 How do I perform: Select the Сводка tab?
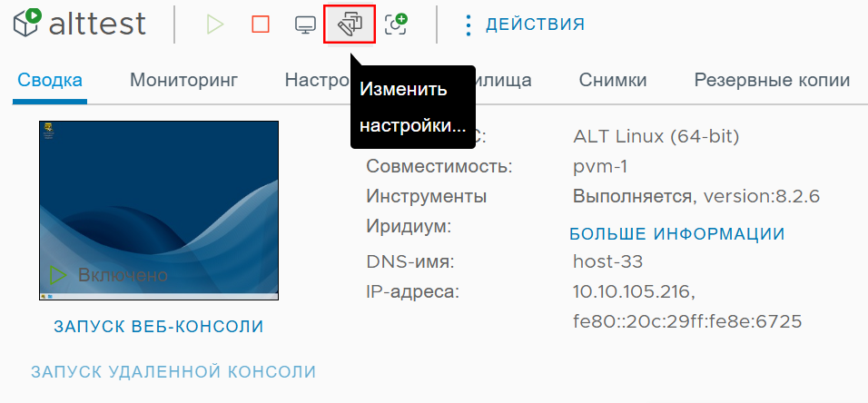(50, 80)
